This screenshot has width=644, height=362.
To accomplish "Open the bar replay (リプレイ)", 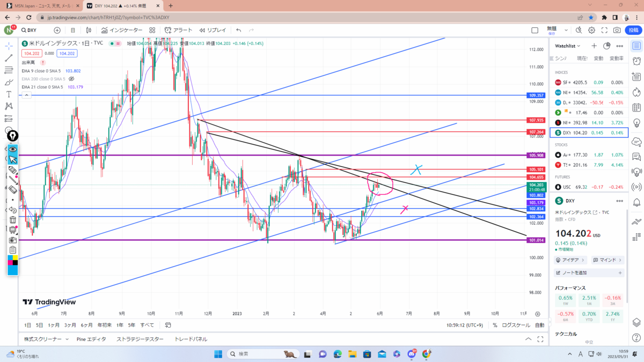I will click(x=213, y=30).
